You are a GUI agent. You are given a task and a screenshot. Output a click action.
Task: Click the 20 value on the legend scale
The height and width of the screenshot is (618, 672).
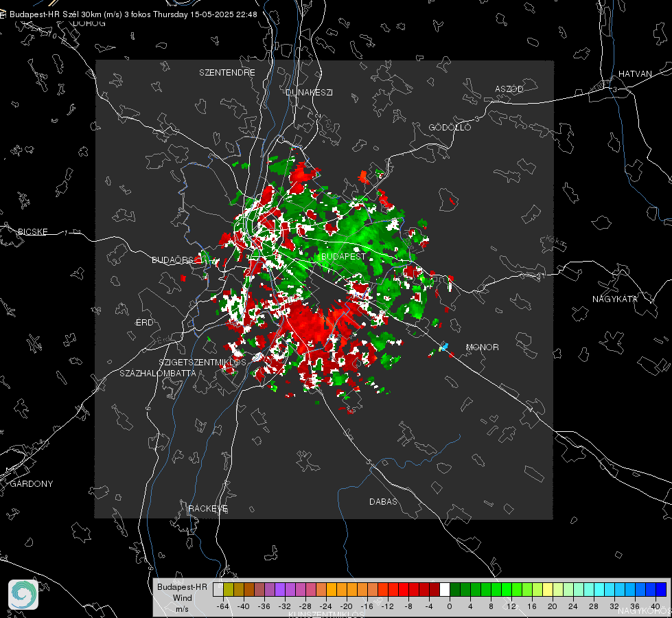[x=553, y=606]
